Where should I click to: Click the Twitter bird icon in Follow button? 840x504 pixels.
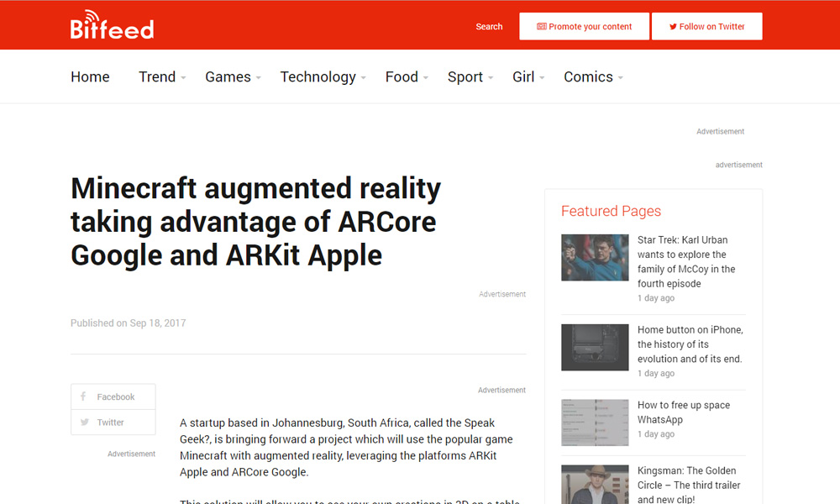673,27
